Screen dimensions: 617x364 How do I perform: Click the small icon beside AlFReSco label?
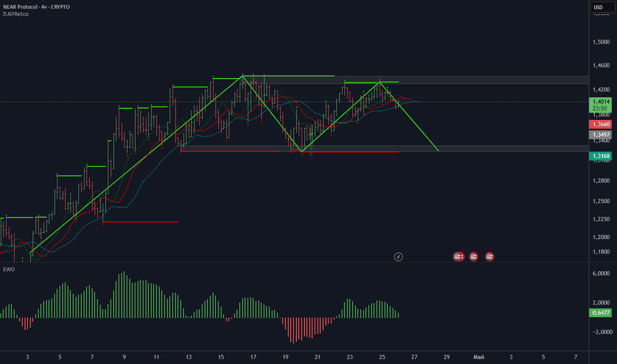[x=5, y=14]
